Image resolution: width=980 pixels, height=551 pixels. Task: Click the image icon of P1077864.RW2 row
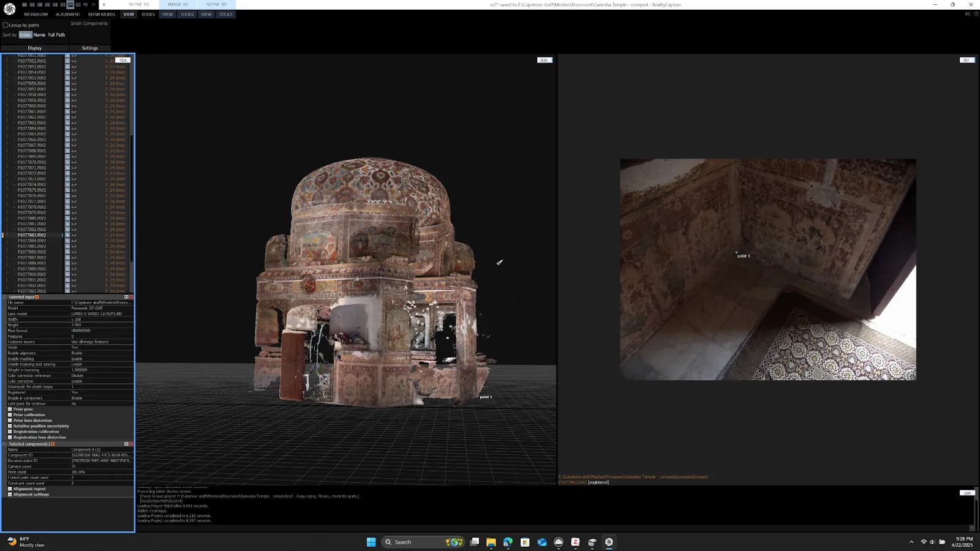[x=67, y=129]
